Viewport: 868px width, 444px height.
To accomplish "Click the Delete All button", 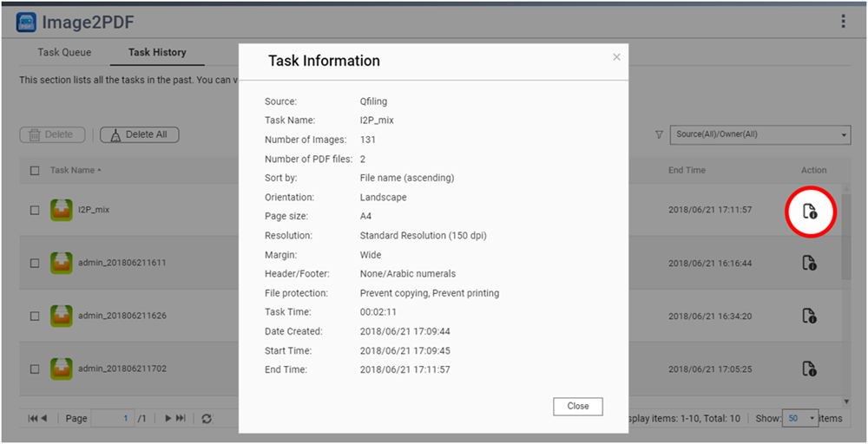I will coord(139,134).
